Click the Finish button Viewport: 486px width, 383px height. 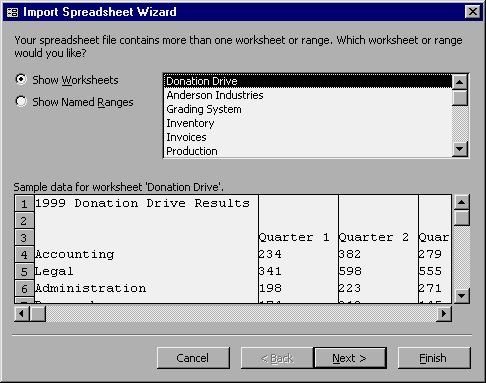434,358
